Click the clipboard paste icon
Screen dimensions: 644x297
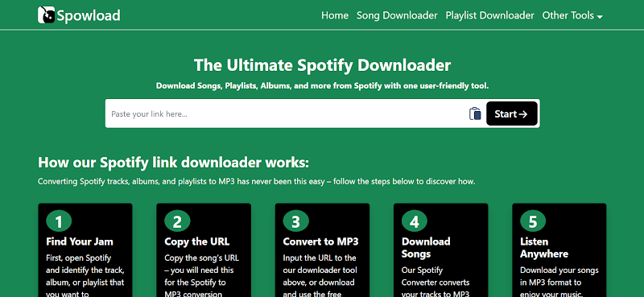click(x=475, y=113)
